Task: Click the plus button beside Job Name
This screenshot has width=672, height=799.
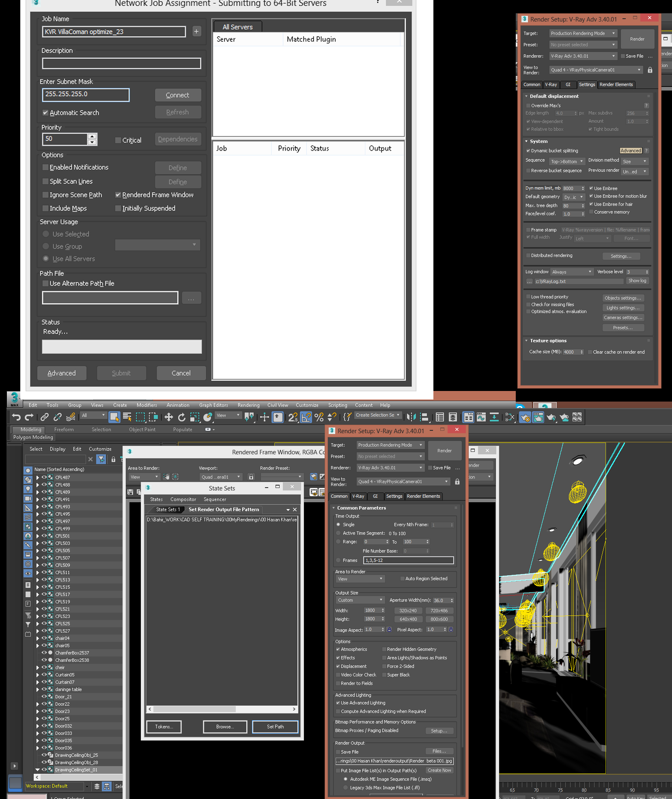Action: 196,31
